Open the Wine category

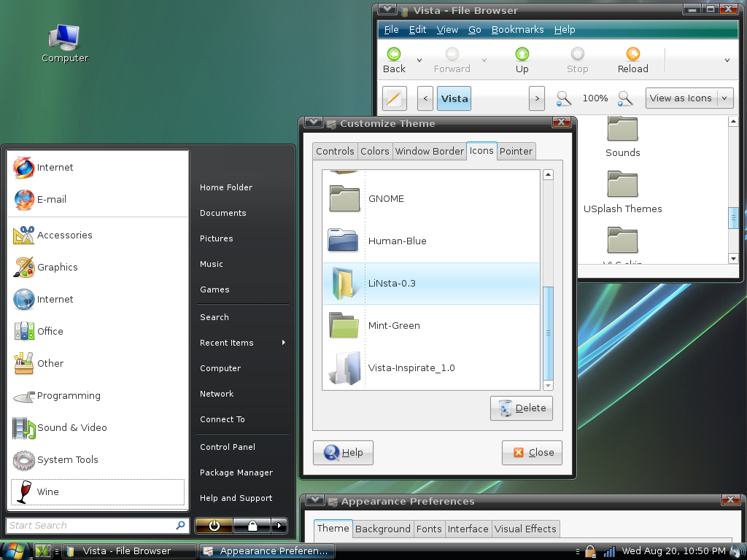(x=98, y=492)
